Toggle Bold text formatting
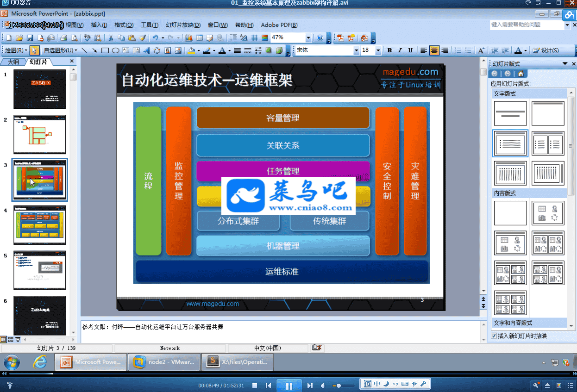The image size is (577, 392). pyautogui.click(x=389, y=50)
